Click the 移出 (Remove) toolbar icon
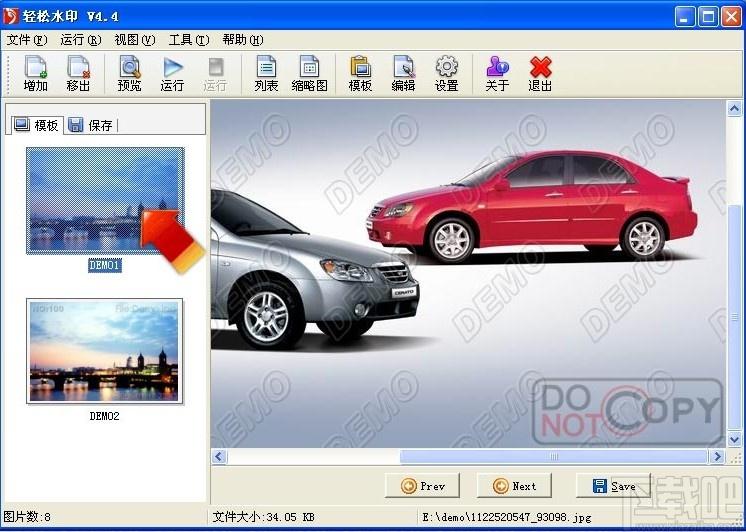746x532 pixels. [79, 73]
